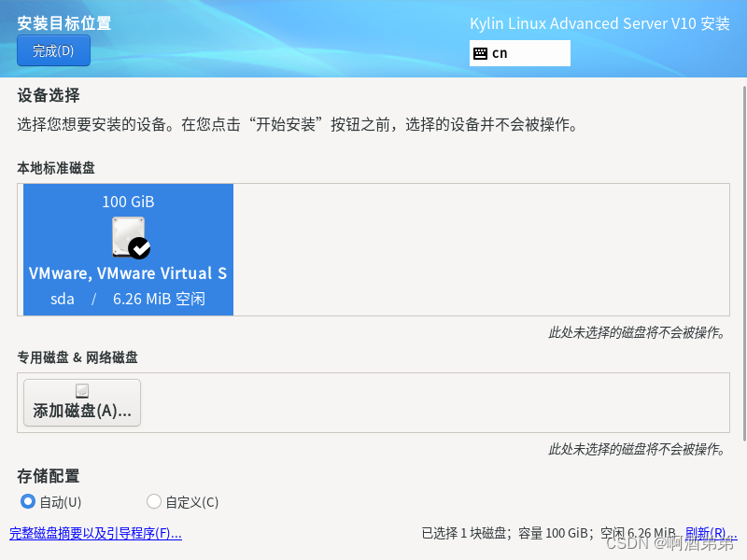Click the 本地标准磁盘 section heading
747x560 pixels.
point(56,168)
